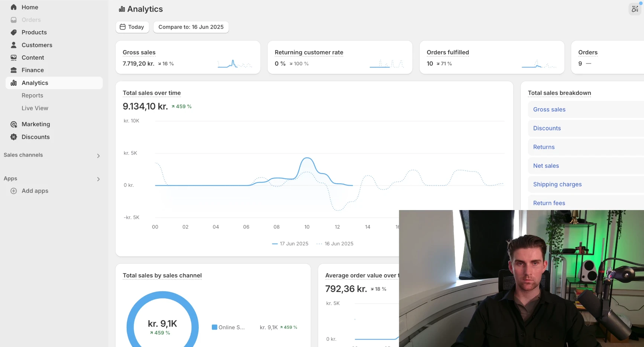Click the Customers person icon
The height and width of the screenshot is (347, 644).
(14, 45)
